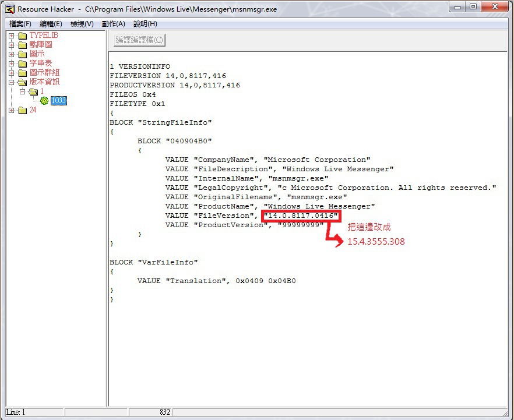Select the 24 tree label

point(33,110)
